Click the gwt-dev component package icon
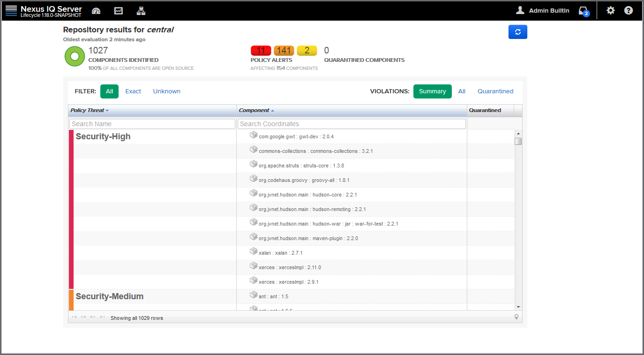 [x=254, y=135]
